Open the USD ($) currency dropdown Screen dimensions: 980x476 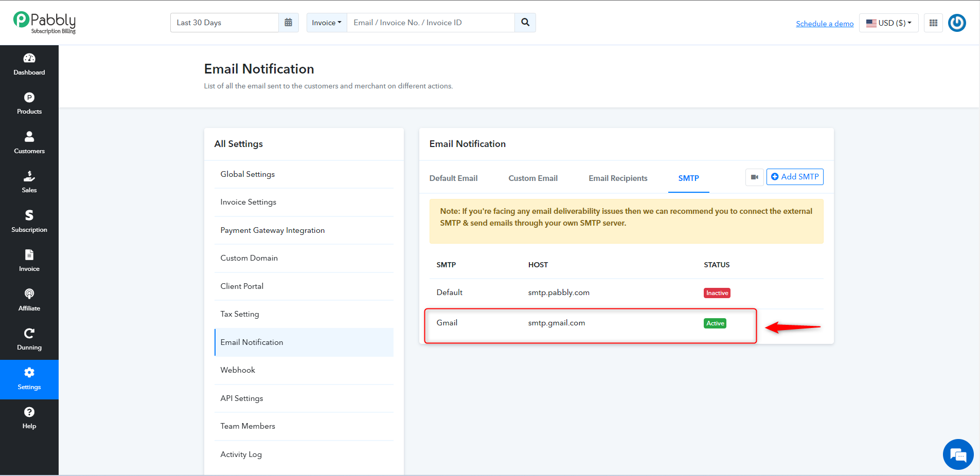pyautogui.click(x=889, y=23)
